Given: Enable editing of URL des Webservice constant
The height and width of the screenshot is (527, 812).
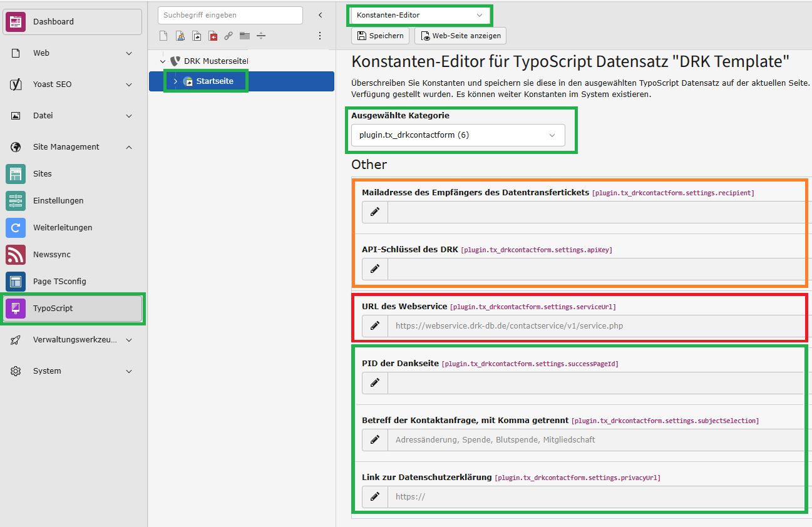Looking at the screenshot, I should (x=374, y=325).
